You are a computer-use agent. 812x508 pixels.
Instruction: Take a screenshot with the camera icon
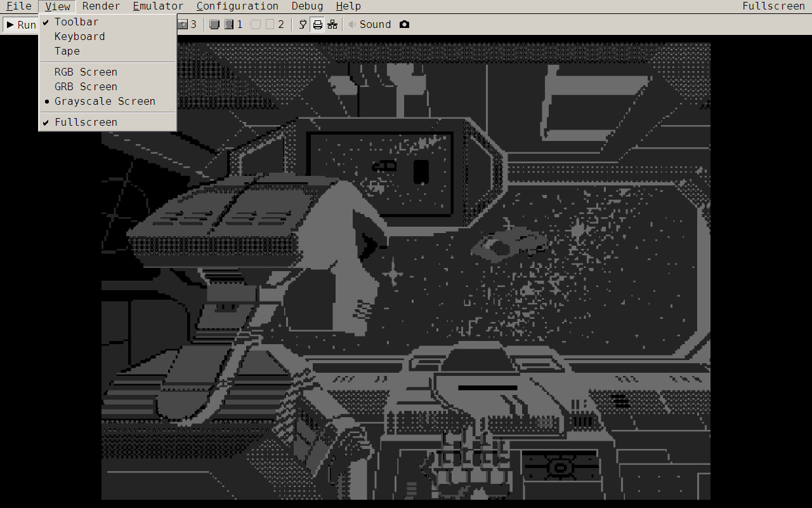click(x=404, y=25)
